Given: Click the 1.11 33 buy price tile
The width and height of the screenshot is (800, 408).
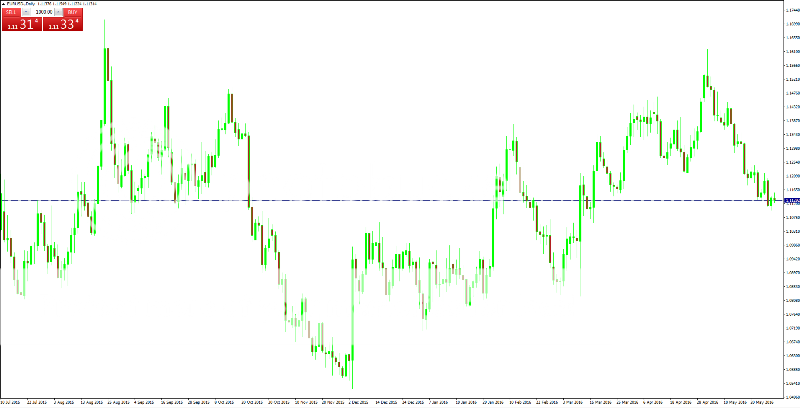Looking at the screenshot, I should tap(63, 24).
